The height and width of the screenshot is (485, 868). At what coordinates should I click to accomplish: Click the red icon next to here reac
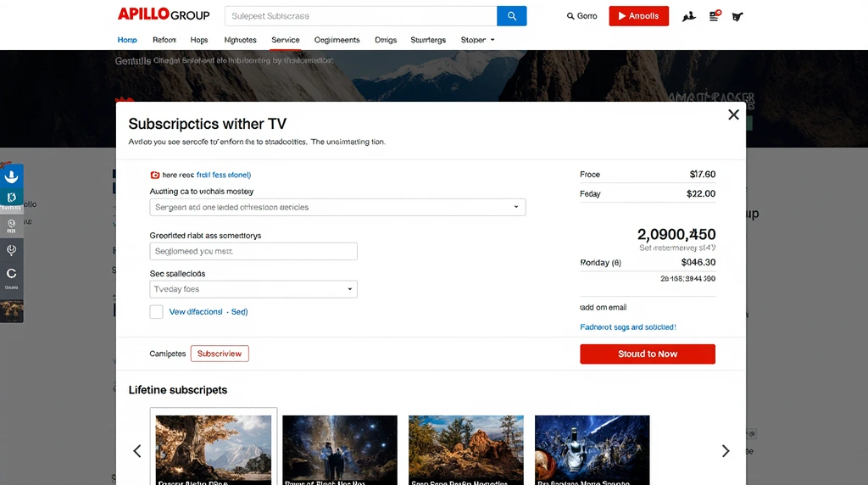point(155,175)
